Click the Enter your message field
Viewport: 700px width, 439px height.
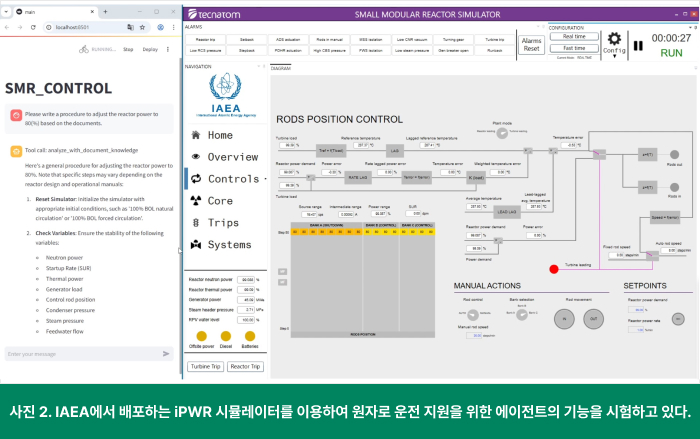(x=80, y=354)
